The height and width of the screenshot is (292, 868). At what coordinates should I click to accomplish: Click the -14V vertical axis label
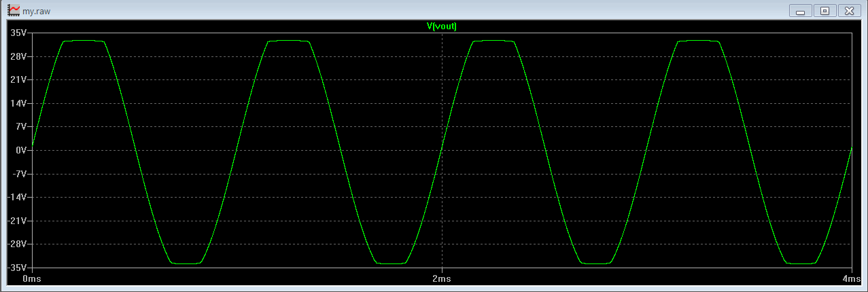[x=17, y=197]
